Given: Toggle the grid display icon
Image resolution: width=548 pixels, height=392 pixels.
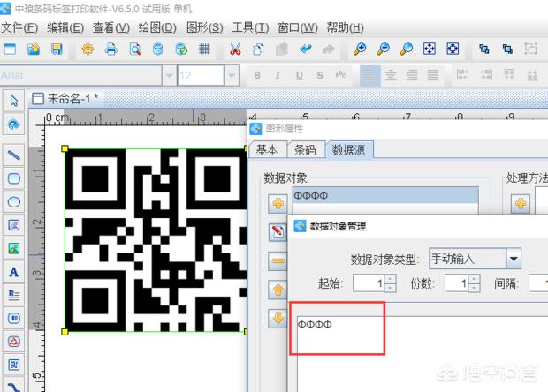Looking at the screenshot, I should click(x=204, y=49).
